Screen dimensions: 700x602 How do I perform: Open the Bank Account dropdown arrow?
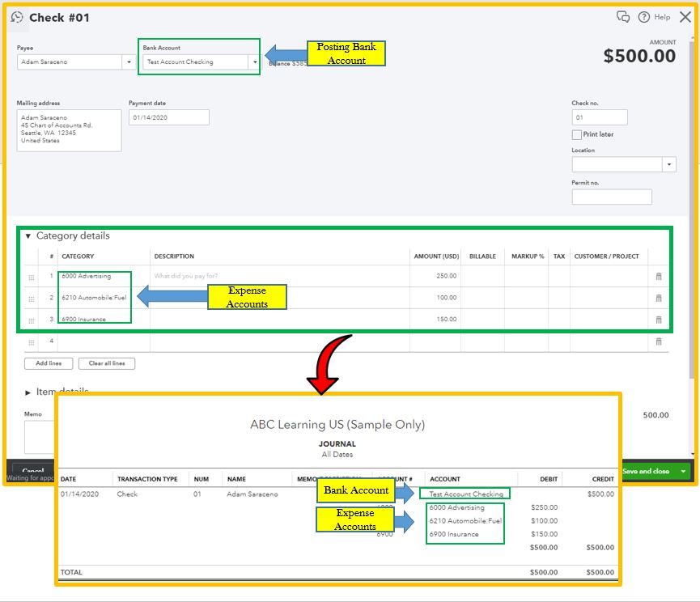point(255,62)
